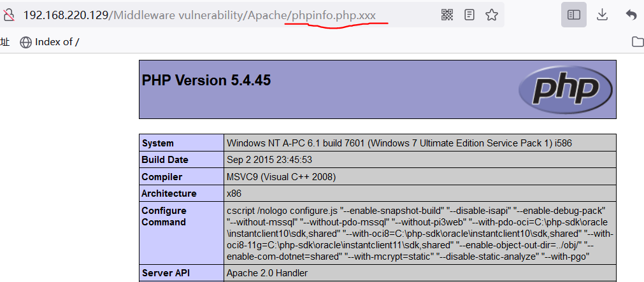
Task: Select the cscript configure command text
Action: point(420,233)
